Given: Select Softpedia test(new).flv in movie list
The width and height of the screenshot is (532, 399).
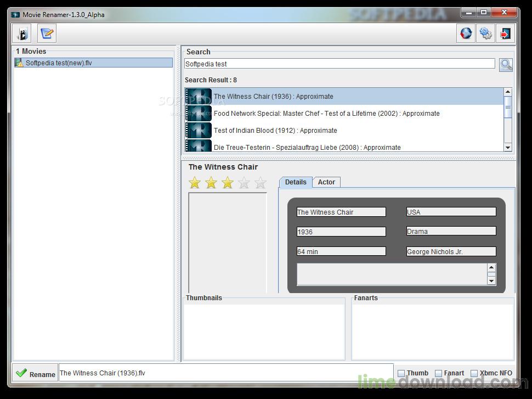Looking at the screenshot, I should [93, 63].
